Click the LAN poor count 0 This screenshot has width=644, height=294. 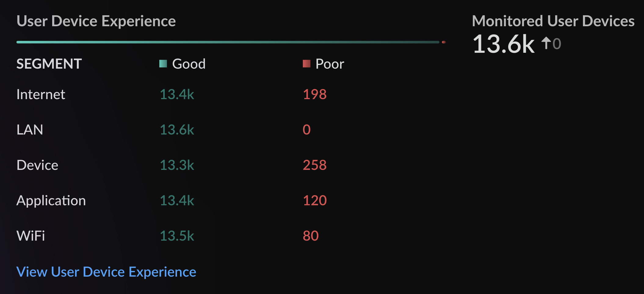pyautogui.click(x=306, y=130)
